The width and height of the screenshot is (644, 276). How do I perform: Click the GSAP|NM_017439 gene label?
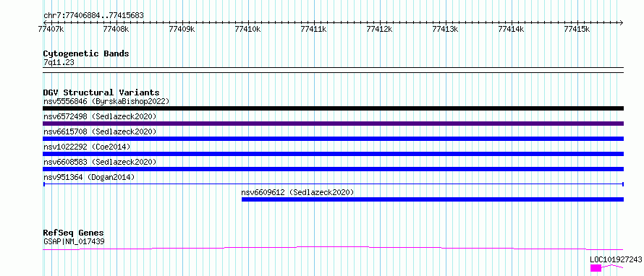(x=74, y=241)
